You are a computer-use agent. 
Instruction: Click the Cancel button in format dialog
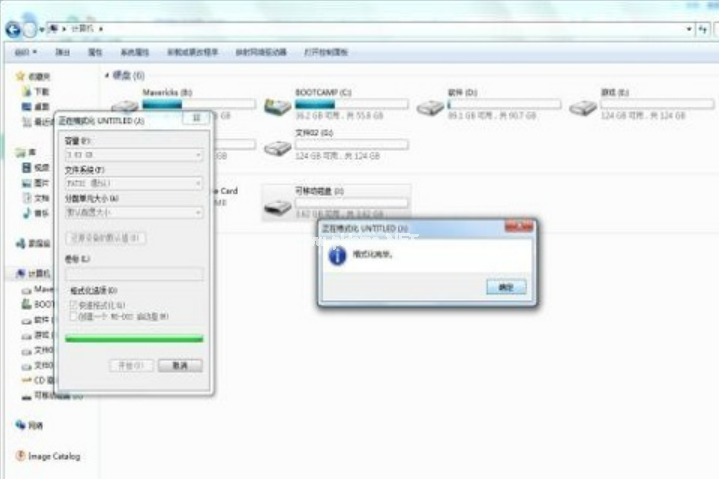pos(180,365)
